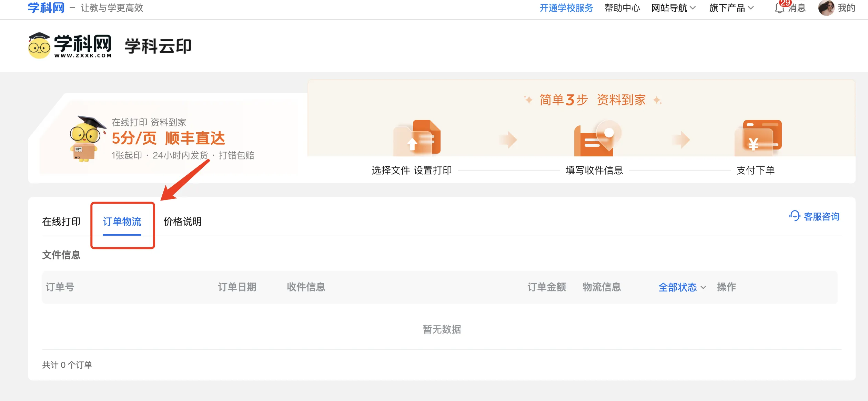Click the customer service headset icon
868x401 pixels.
point(795,216)
